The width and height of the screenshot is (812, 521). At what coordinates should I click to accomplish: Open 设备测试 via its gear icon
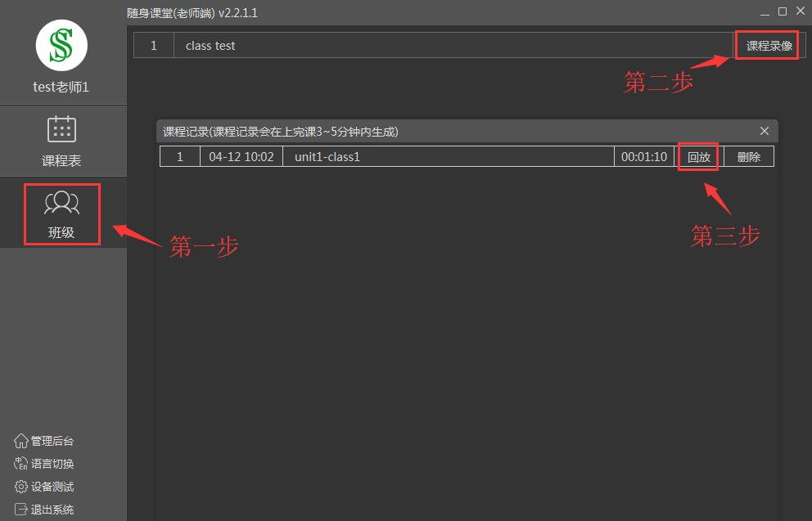coord(21,487)
